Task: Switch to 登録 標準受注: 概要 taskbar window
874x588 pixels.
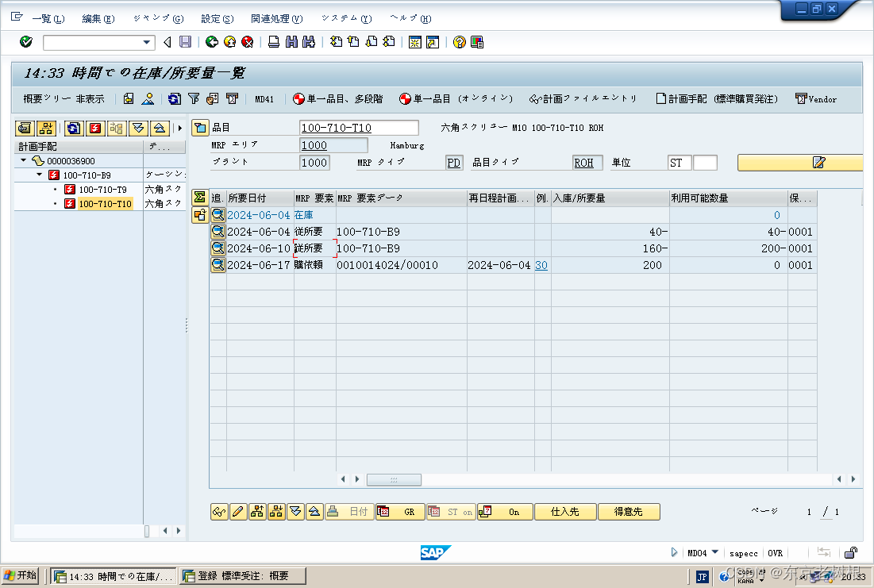Action: click(242, 576)
